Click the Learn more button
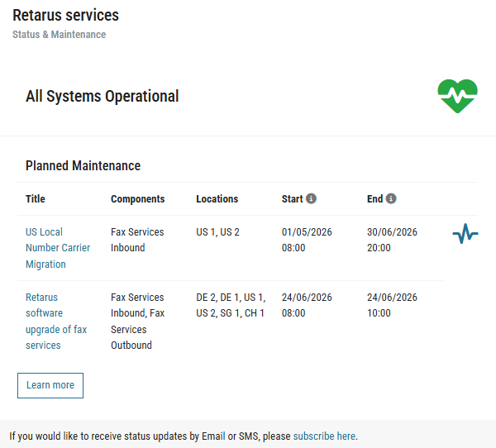This screenshot has width=496, height=448. [x=50, y=385]
